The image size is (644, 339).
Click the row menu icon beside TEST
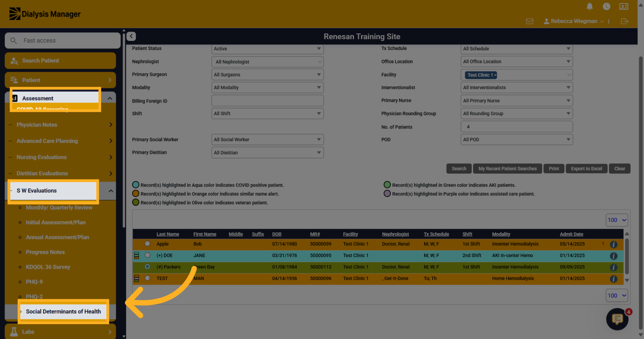click(x=136, y=279)
